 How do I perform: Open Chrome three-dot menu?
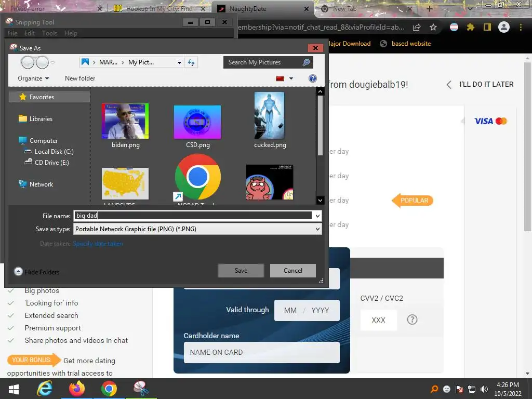(521, 27)
